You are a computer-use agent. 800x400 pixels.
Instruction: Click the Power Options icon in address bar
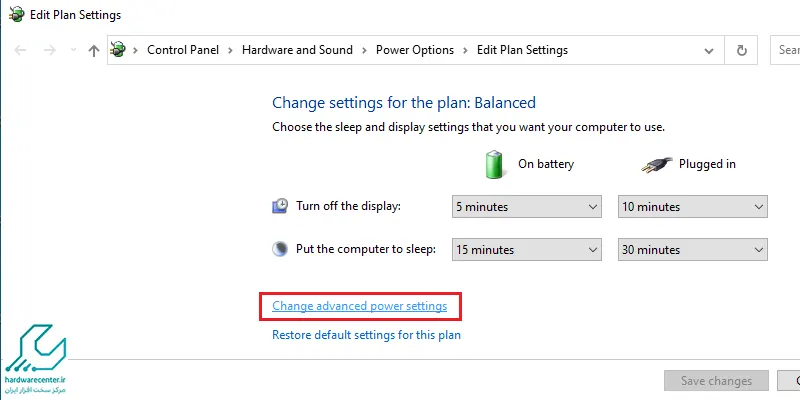tap(118, 50)
